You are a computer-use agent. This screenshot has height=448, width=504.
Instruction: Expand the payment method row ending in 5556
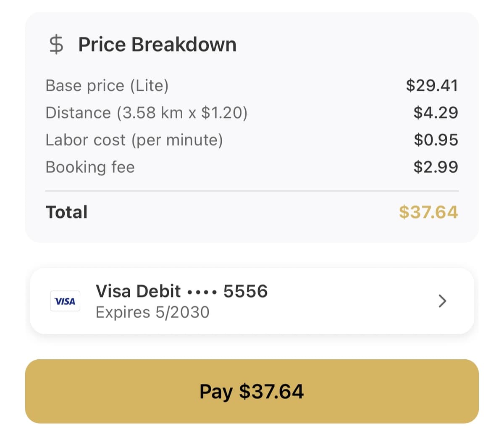pos(252,301)
